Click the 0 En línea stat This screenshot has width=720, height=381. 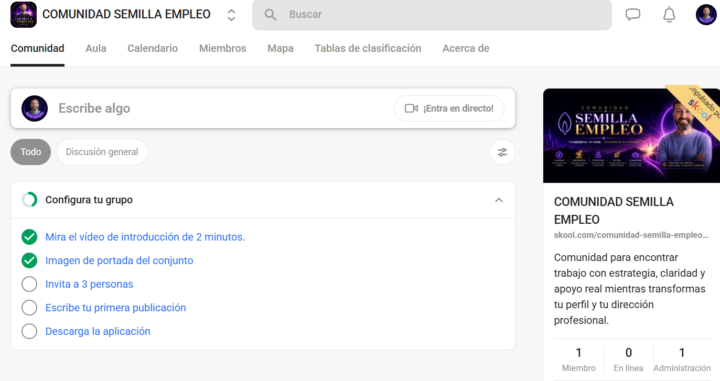(629, 359)
